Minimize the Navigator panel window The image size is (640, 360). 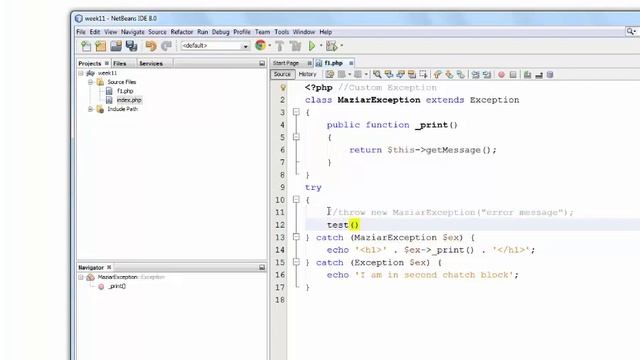[x=262, y=267]
